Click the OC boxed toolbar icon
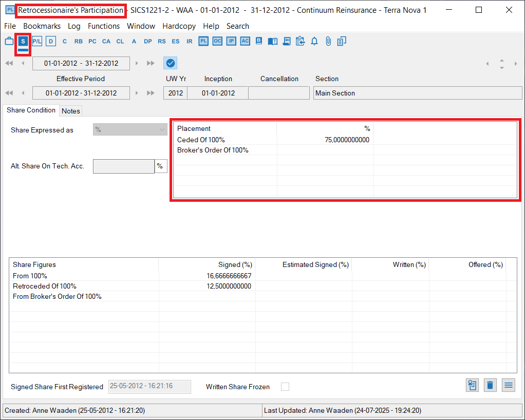Screen dimensions: 525x420 tap(217, 41)
